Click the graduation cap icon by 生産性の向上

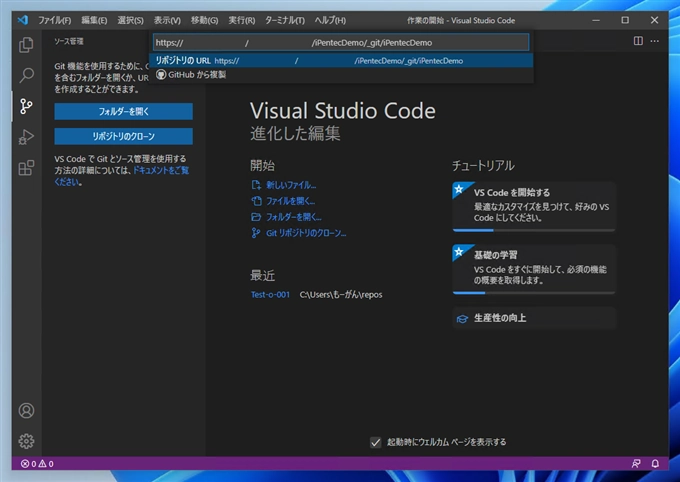coord(462,319)
